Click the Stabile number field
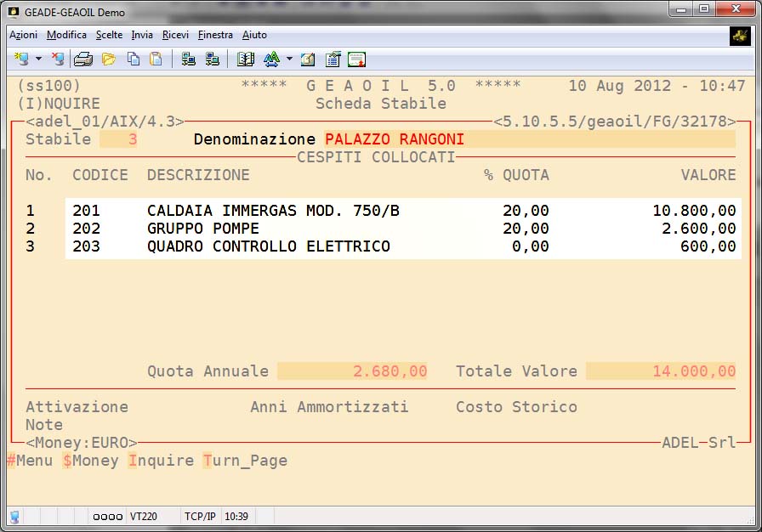The width and height of the screenshot is (762, 532). click(x=119, y=139)
